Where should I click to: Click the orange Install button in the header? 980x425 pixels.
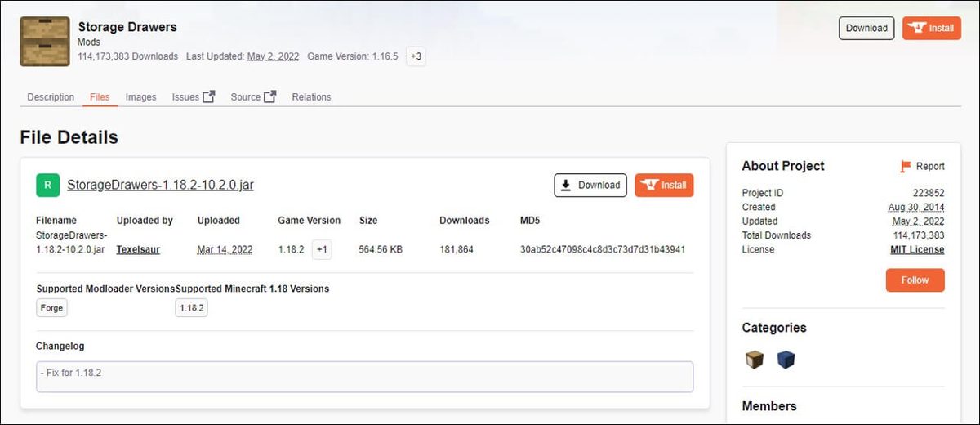tap(932, 28)
